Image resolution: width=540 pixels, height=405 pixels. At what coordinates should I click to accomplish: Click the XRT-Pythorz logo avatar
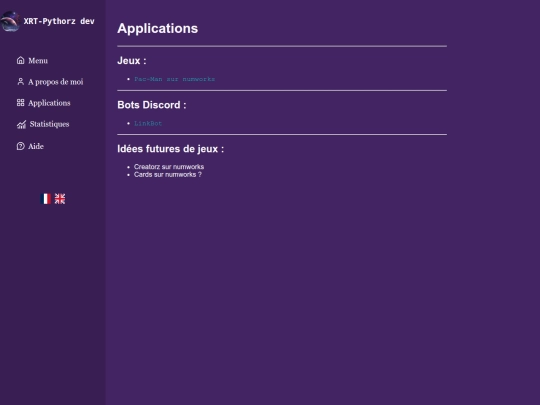click(10, 21)
